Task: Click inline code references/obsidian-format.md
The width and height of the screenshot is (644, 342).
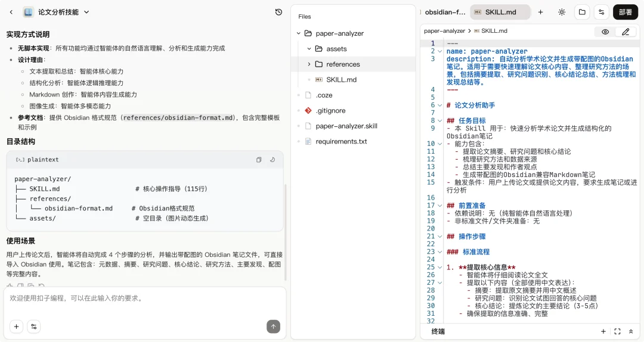Action: pyautogui.click(x=178, y=118)
